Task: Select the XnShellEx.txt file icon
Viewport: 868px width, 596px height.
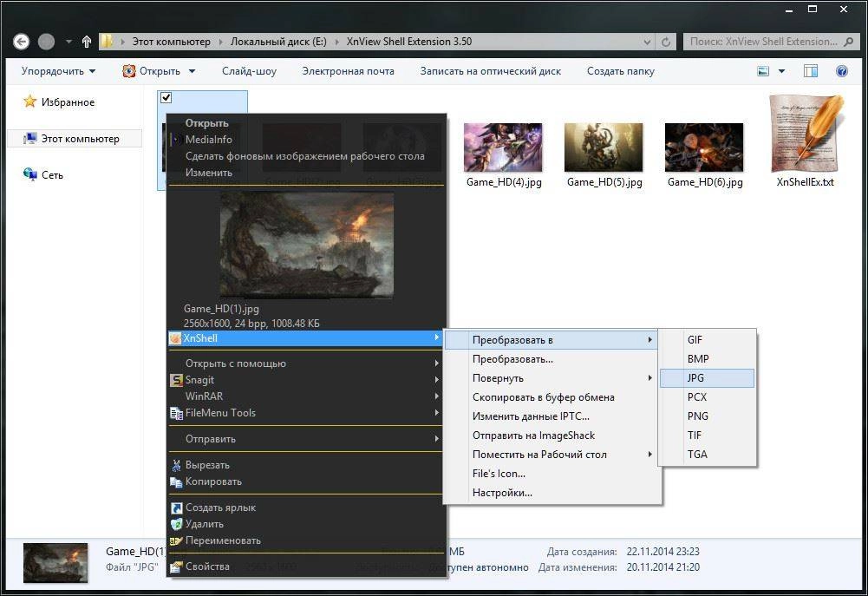Action: 806,134
